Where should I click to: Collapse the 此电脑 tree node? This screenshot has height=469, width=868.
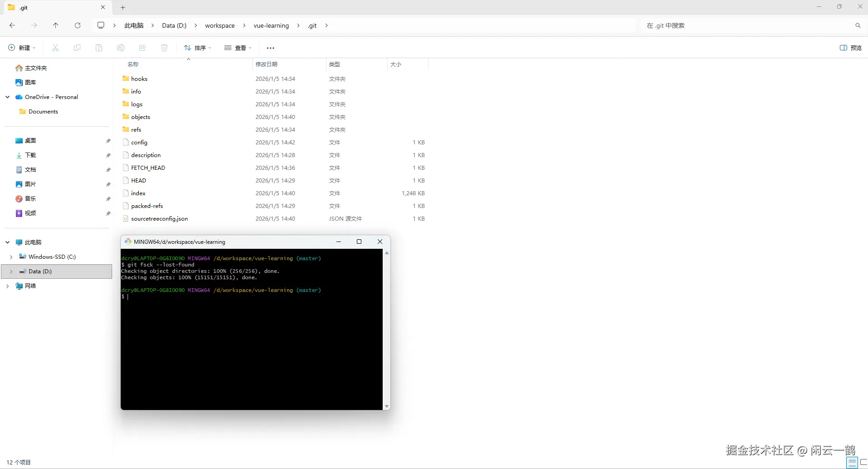[7, 242]
